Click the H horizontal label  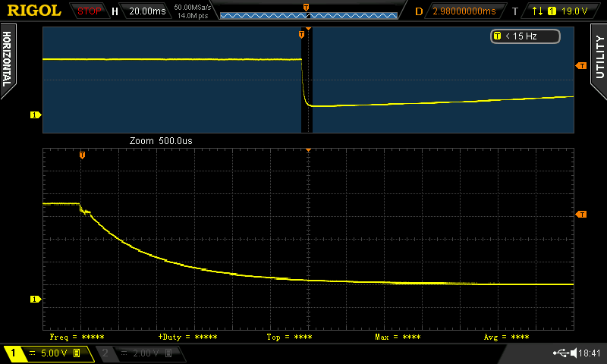[x=115, y=11]
